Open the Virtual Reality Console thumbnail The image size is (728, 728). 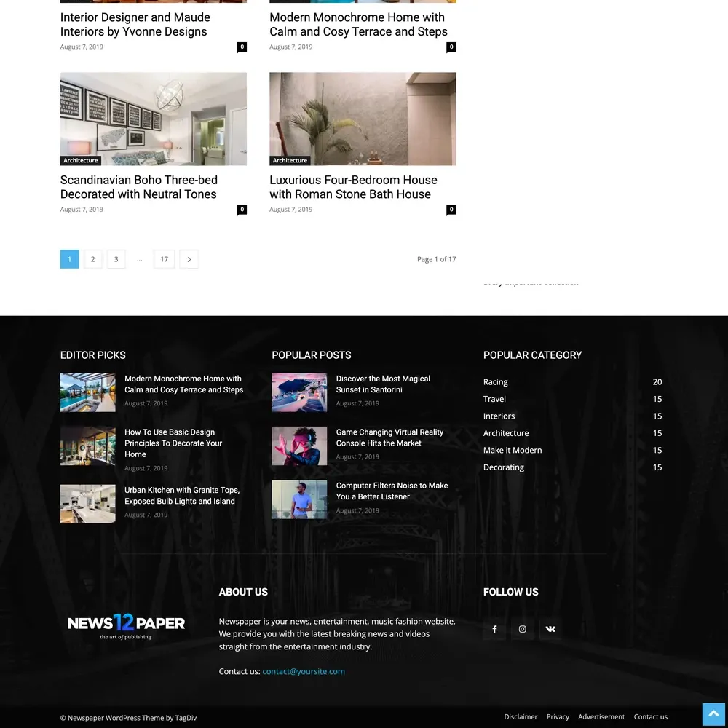pos(299,446)
